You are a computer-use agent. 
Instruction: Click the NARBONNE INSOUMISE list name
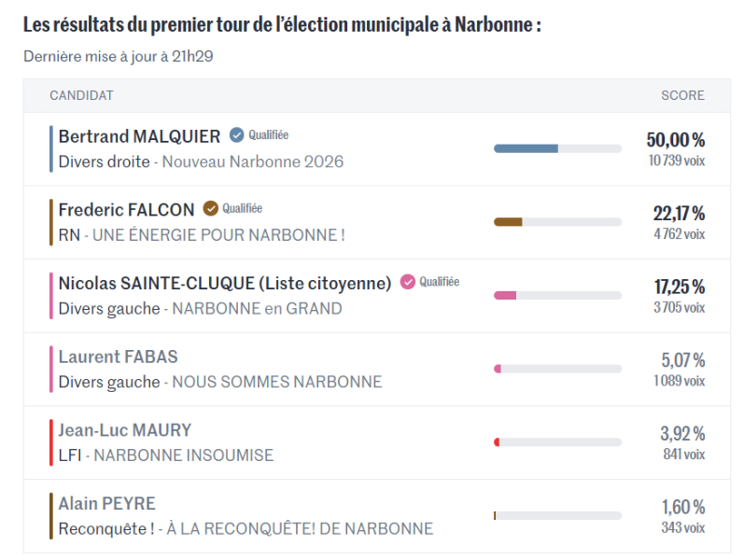(184, 455)
